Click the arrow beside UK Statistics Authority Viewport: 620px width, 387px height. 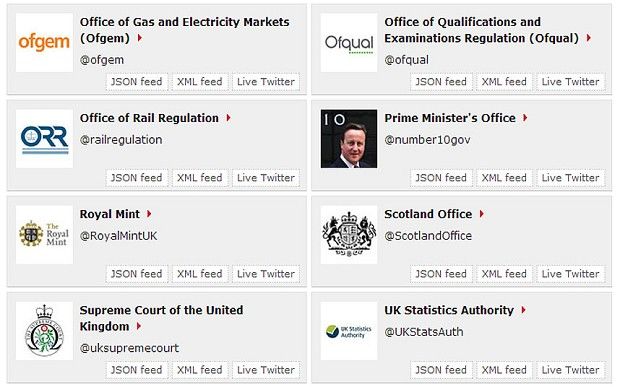tap(524, 310)
